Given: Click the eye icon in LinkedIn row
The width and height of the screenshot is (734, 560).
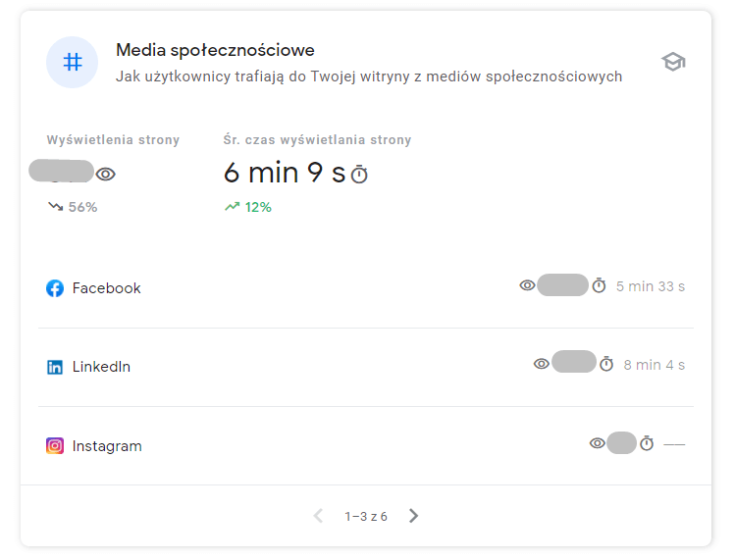Looking at the screenshot, I should click(541, 364).
